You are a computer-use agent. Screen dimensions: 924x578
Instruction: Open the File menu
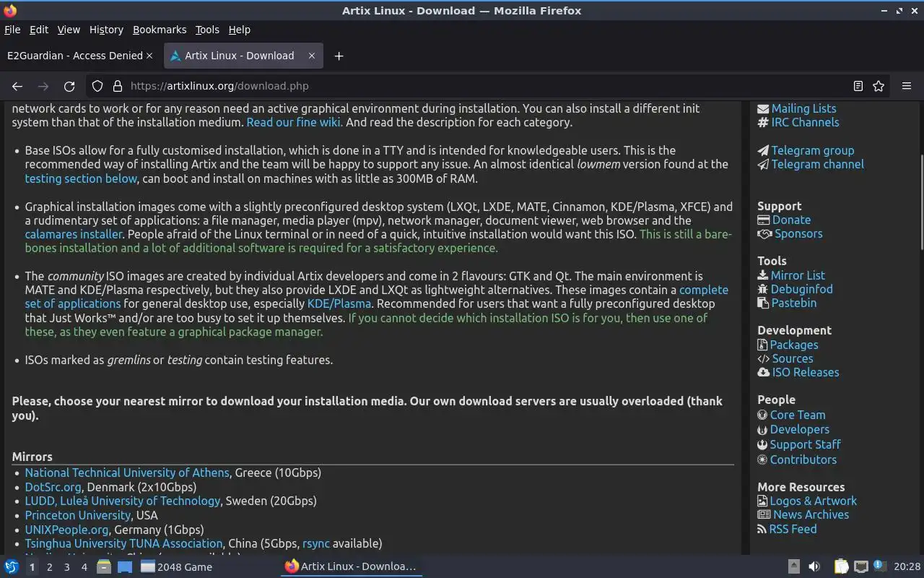click(x=12, y=30)
